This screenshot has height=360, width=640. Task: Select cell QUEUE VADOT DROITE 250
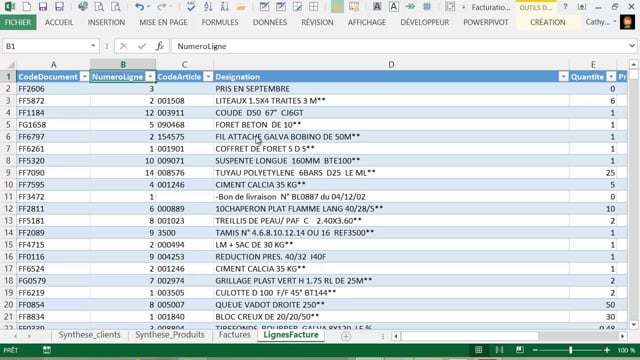pos(391,304)
